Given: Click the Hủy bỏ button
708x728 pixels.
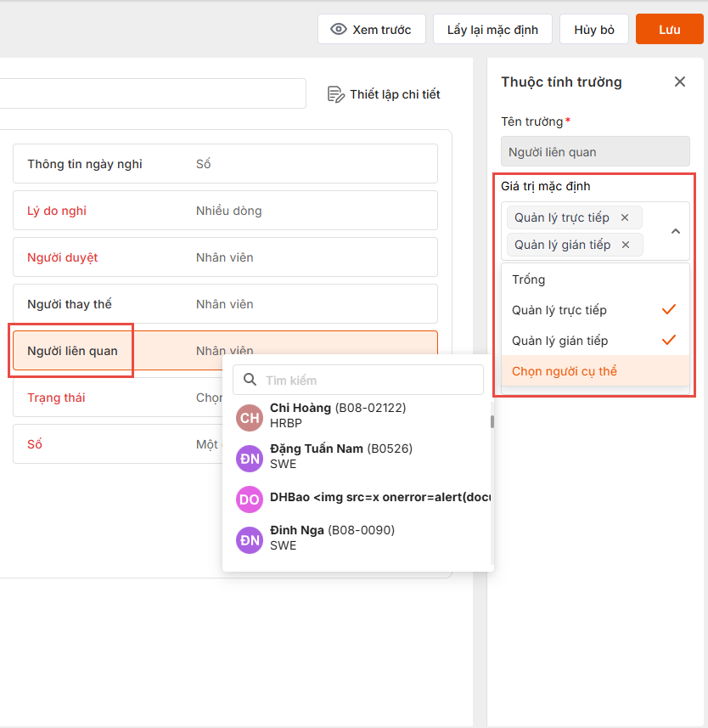Looking at the screenshot, I should 594,30.
